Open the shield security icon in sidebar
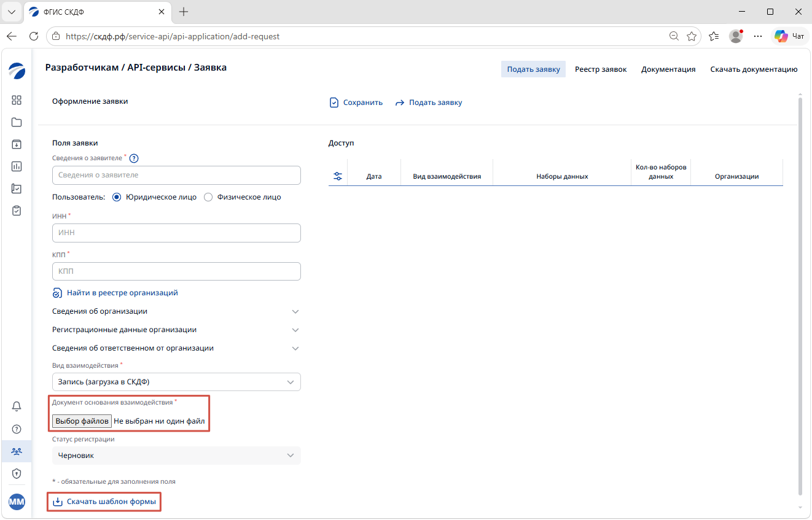This screenshot has width=812, height=520. click(x=17, y=473)
